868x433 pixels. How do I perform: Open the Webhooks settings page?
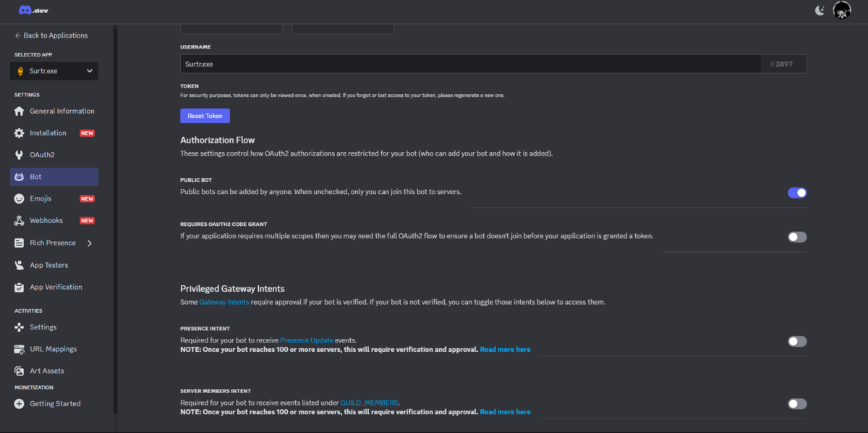[x=54, y=221]
